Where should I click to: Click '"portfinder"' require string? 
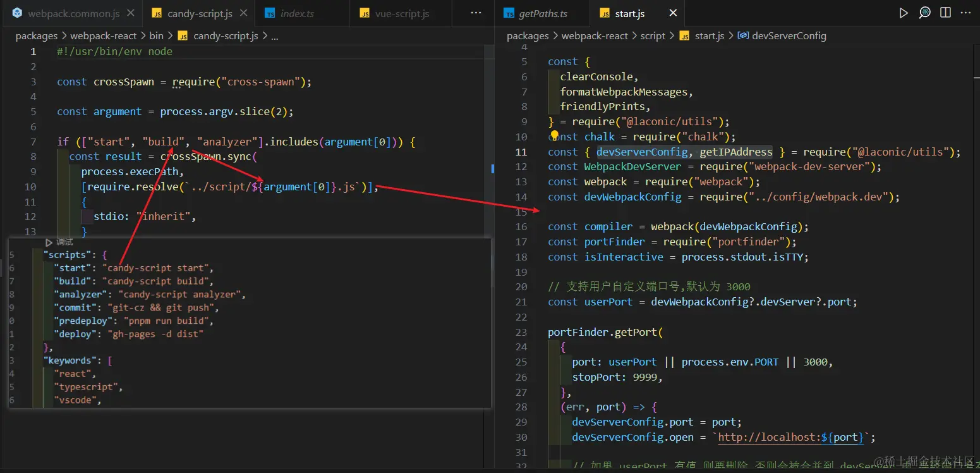748,242
